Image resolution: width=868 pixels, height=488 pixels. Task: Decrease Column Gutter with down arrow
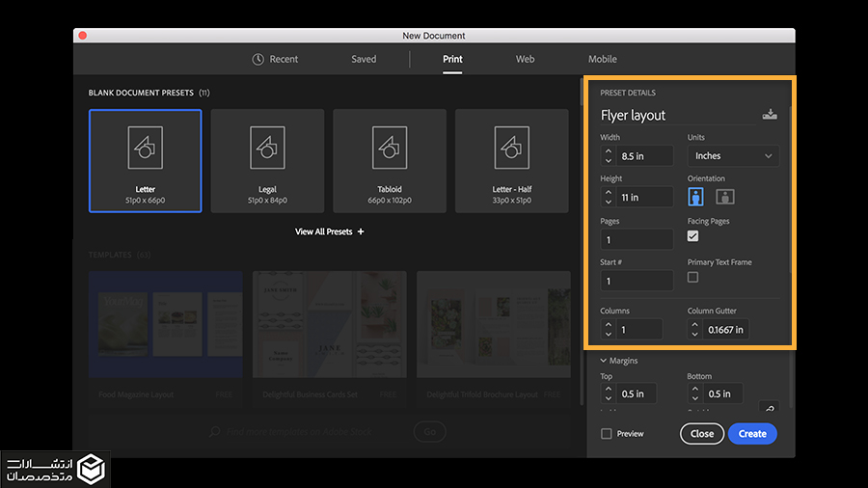(x=695, y=335)
